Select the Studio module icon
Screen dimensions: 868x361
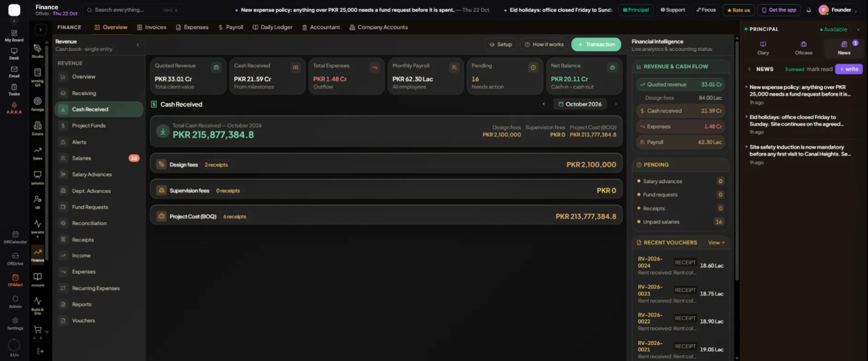pos(38,51)
